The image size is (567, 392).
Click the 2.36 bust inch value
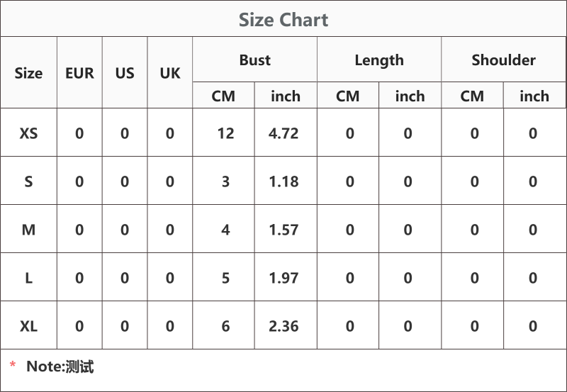[x=283, y=326]
